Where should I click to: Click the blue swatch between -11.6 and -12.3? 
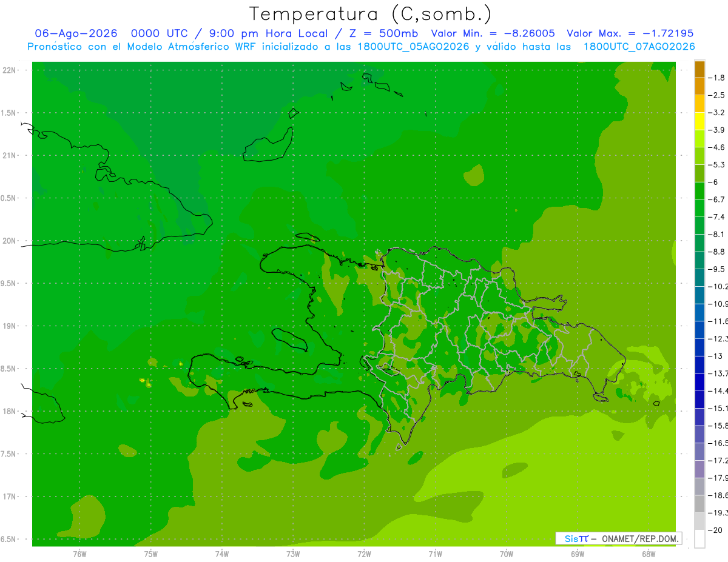(699, 330)
